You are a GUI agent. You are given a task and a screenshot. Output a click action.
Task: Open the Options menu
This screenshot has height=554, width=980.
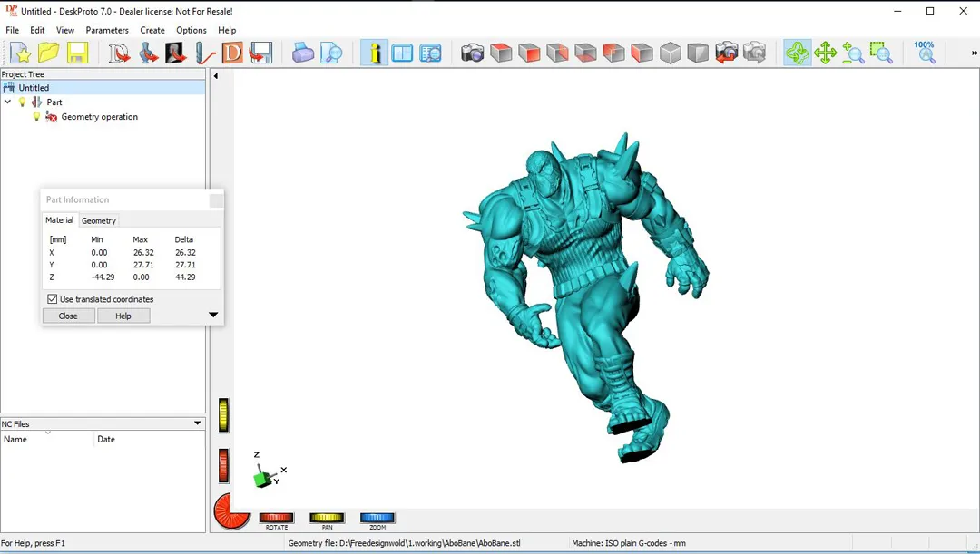click(x=191, y=30)
